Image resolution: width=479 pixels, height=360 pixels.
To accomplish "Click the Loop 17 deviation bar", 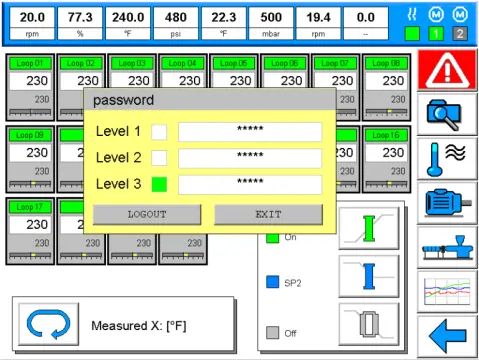I will pos(30,256).
